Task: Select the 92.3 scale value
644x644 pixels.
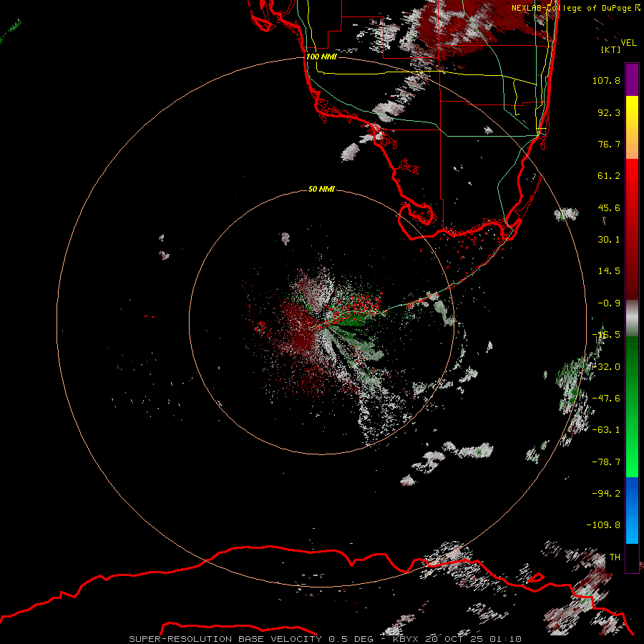Action: [609, 112]
